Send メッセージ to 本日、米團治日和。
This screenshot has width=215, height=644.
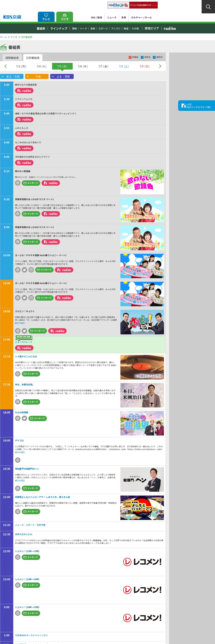click(31, 402)
